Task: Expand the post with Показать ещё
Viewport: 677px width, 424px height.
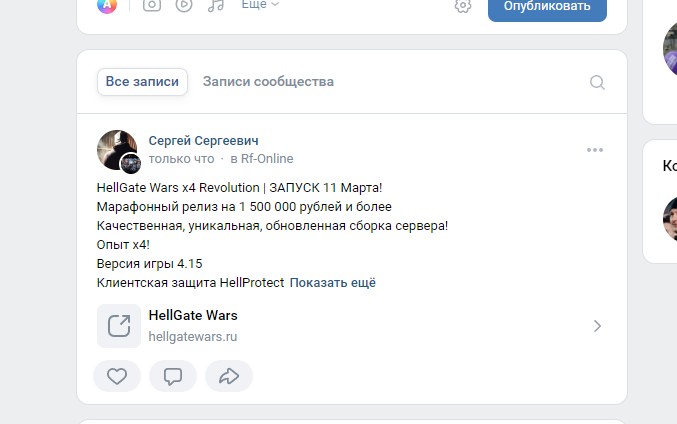Action: (x=332, y=283)
